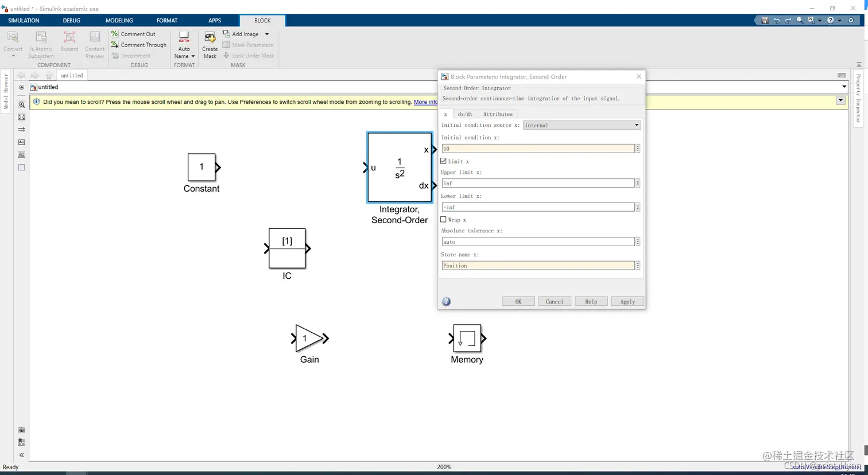Viewport: 868px width, 475px height.
Task: Open the Property Inspector side panel
Action: 858,98
